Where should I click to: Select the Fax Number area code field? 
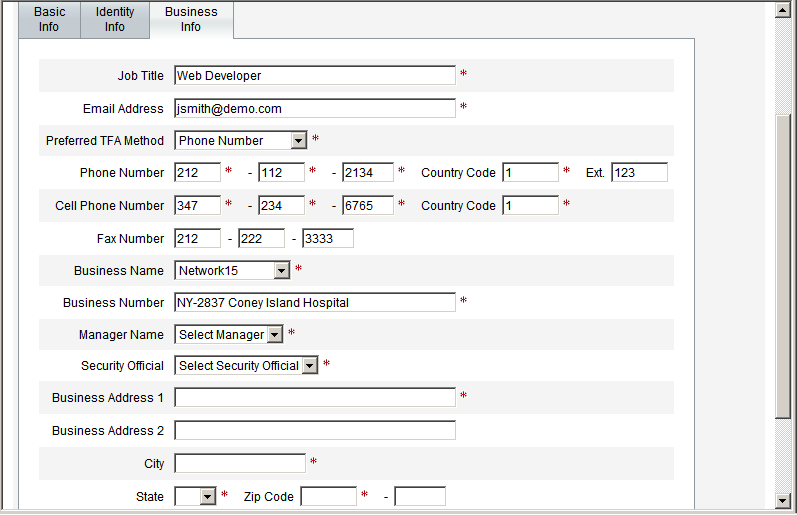(x=197, y=239)
